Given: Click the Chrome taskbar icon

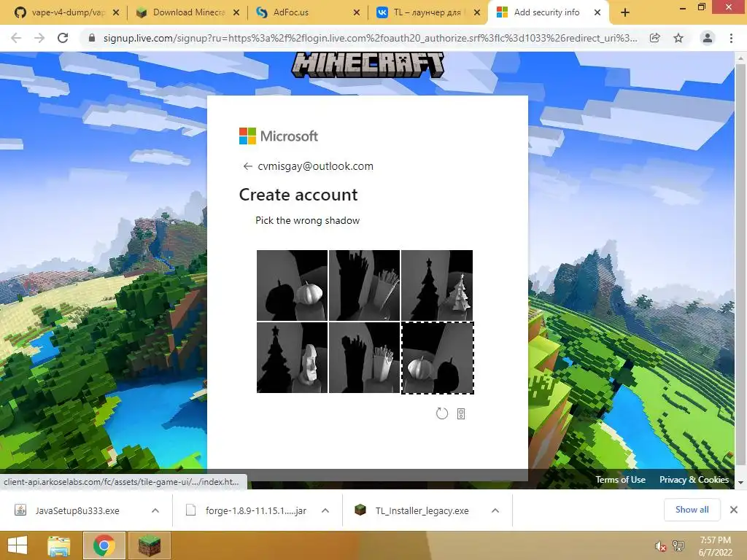Looking at the screenshot, I should click(104, 545).
